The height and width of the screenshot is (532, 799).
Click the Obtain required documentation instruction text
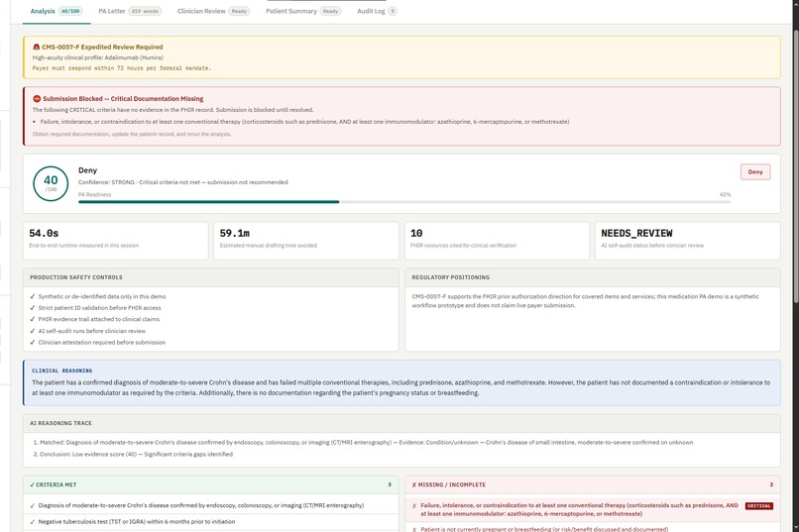[x=132, y=135]
